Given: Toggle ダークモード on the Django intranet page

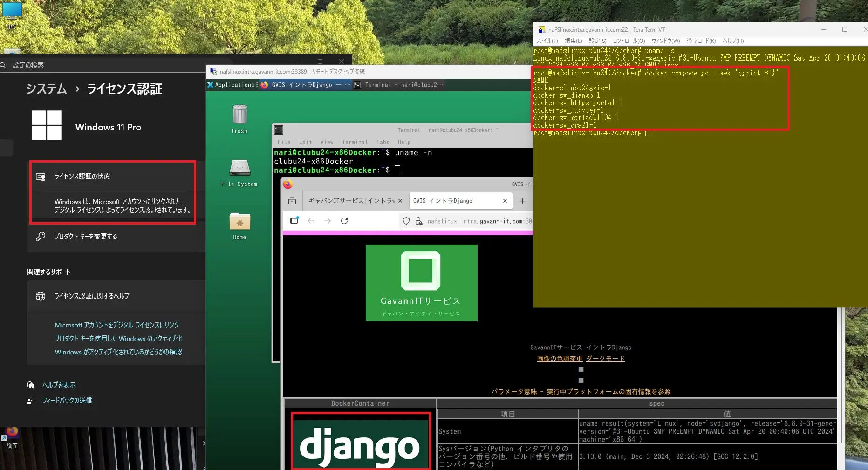Looking at the screenshot, I should pyautogui.click(x=605, y=359).
